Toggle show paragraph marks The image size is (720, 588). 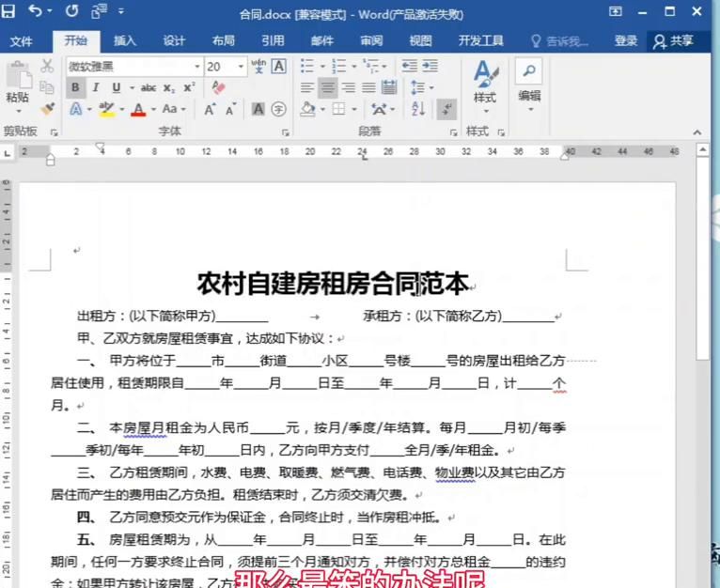(446, 109)
